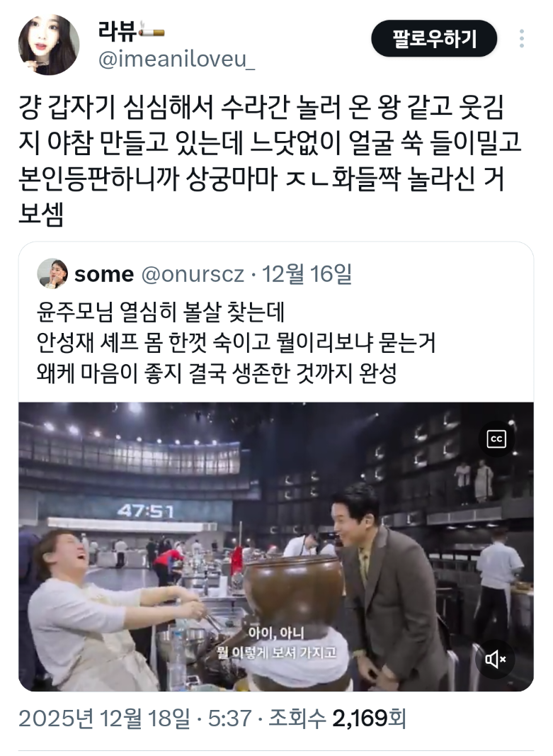Click the video subtitle 아이, 아니
553x756 pixels.
click(x=276, y=632)
